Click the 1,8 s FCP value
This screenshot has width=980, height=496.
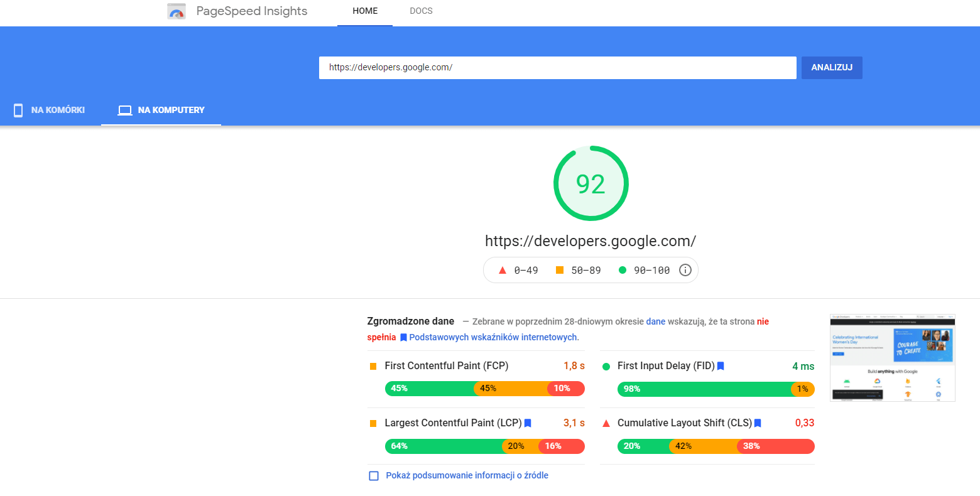tap(574, 366)
